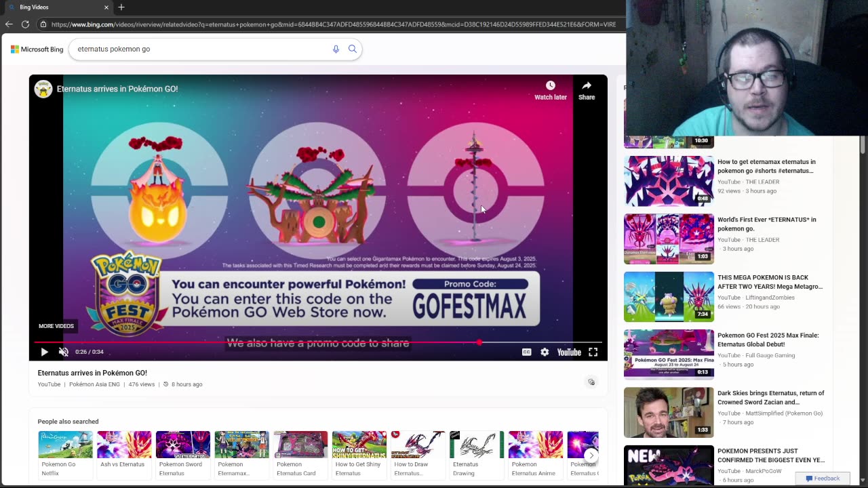868x488 pixels.
Task: Open the video on YouTube via logo
Action: pos(569,352)
